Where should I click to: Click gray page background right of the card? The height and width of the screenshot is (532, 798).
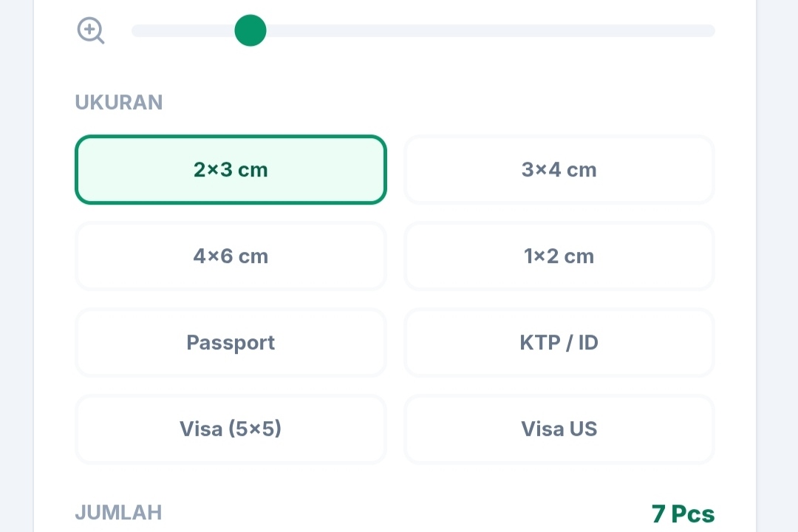click(777, 266)
